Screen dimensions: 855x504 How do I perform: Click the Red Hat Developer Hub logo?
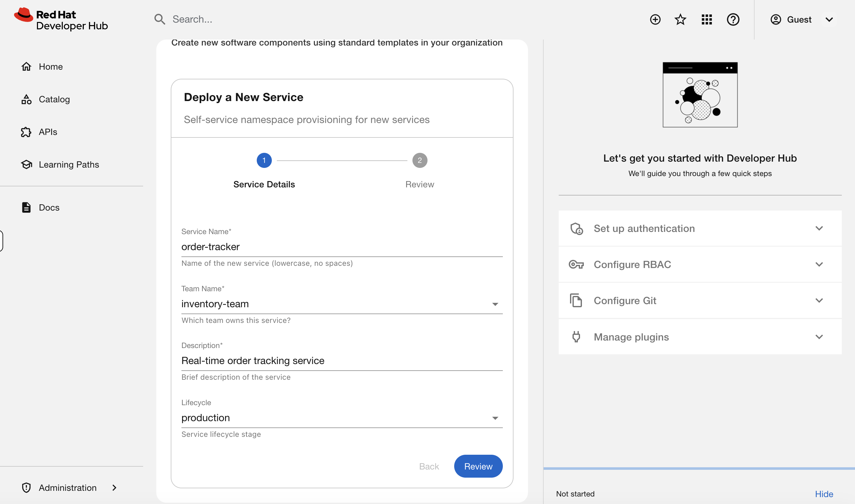coord(61,20)
